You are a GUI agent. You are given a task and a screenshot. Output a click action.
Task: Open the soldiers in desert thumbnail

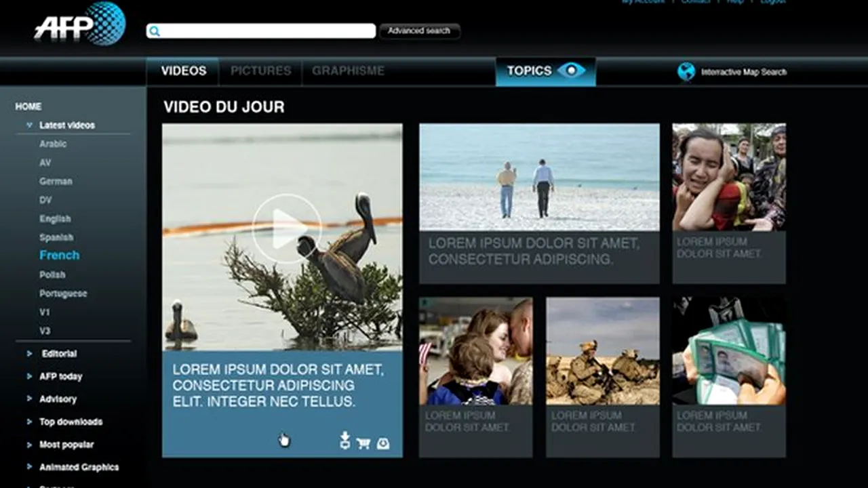pyautogui.click(x=602, y=351)
